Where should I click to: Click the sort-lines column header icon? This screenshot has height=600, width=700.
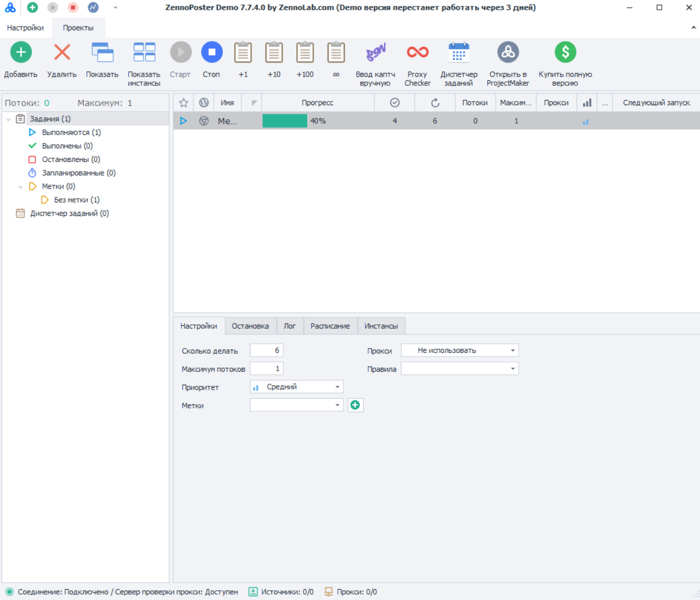coord(254,103)
